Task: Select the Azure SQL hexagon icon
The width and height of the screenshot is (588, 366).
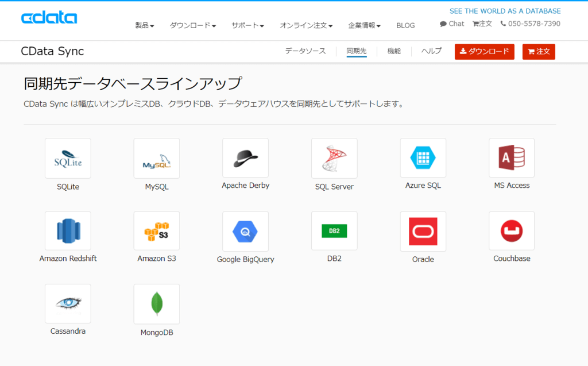Action: [x=423, y=157]
